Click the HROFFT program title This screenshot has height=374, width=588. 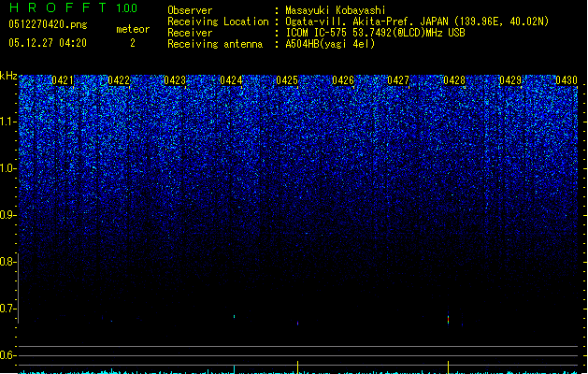pyautogui.click(x=58, y=7)
